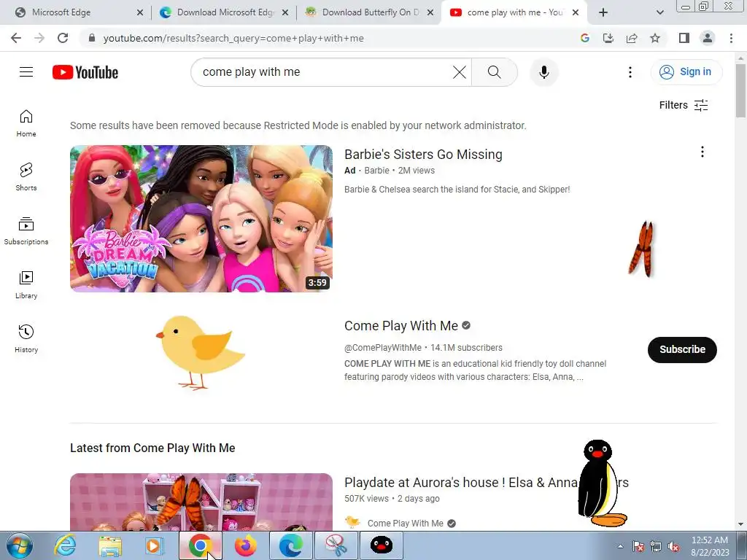This screenshot has width=747, height=560.
Task: Open the Snipping Tool taskbar icon
Action: click(x=336, y=545)
